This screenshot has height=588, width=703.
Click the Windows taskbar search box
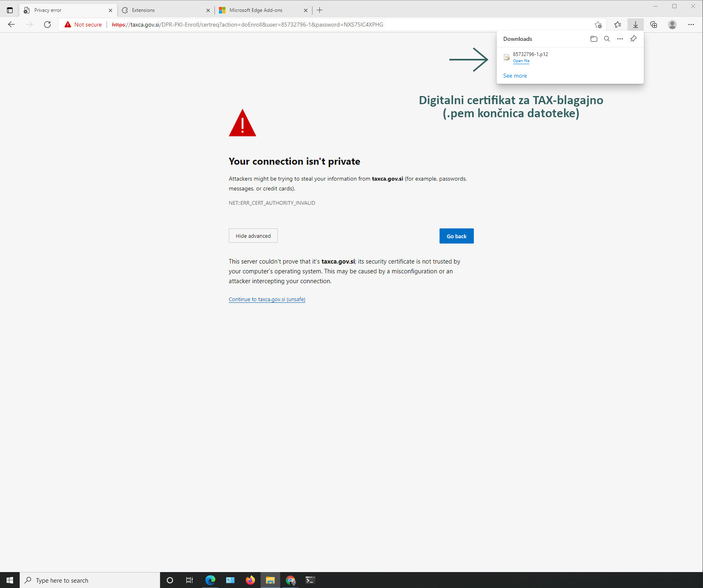point(90,580)
